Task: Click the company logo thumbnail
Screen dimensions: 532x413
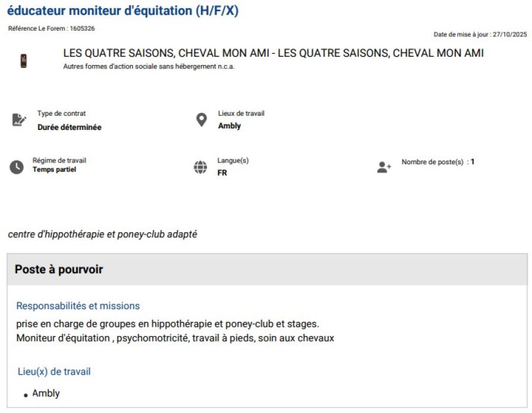Action: pyautogui.click(x=24, y=60)
